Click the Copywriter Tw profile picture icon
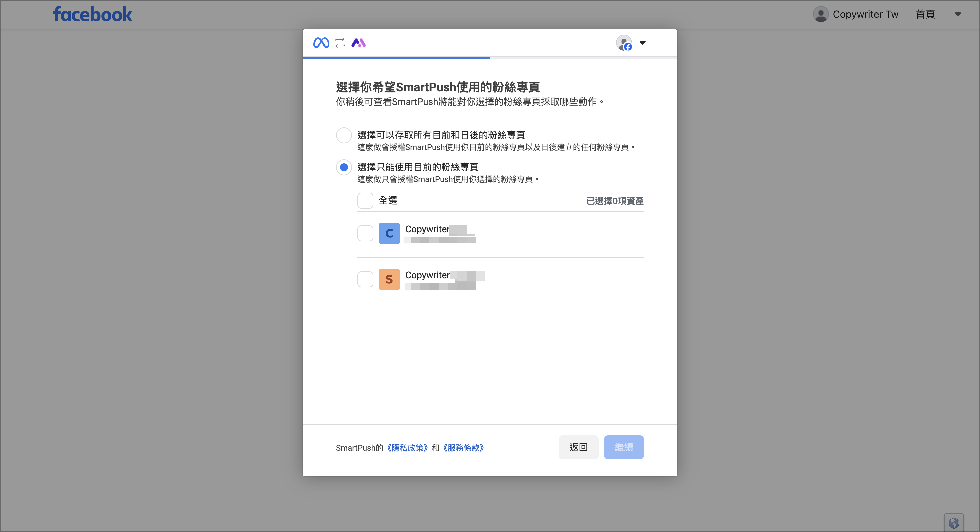 [x=821, y=14]
